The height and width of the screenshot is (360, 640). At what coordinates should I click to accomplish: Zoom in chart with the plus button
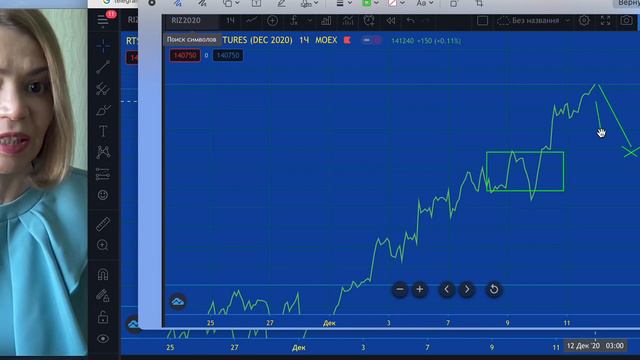pyautogui.click(x=420, y=289)
